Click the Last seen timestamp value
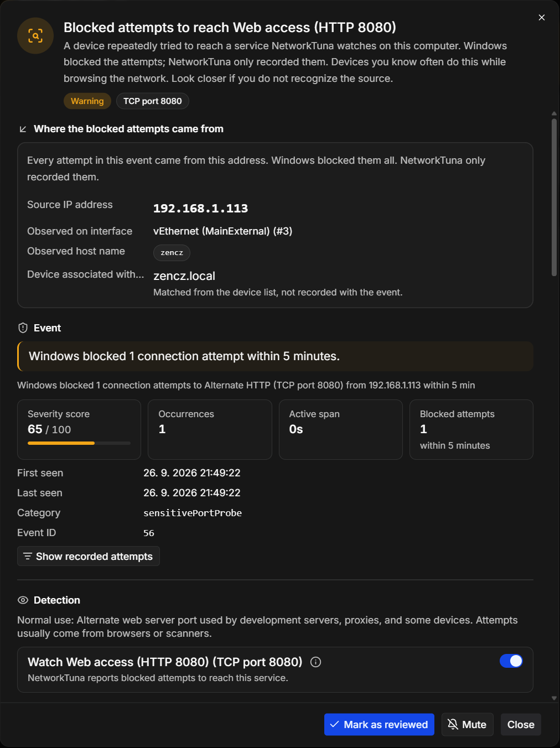The height and width of the screenshot is (748, 560). pyautogui.click(x=192, y=493)
